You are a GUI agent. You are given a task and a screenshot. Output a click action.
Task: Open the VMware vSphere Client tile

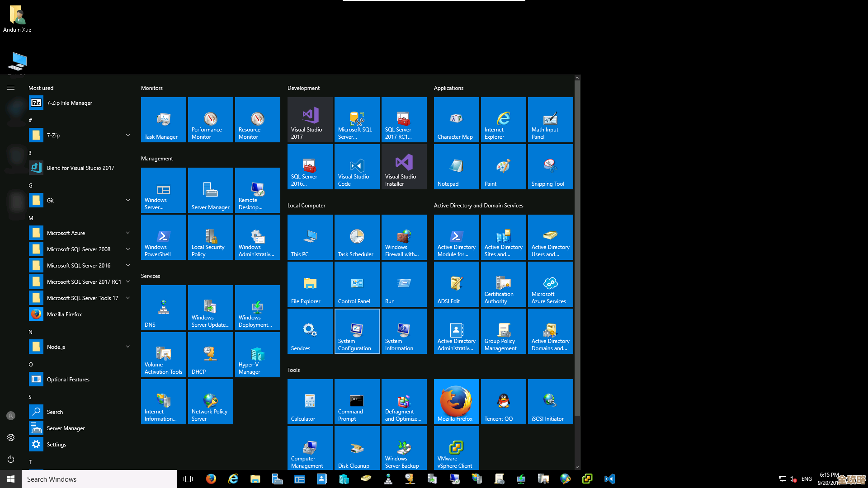coord(456,449)
